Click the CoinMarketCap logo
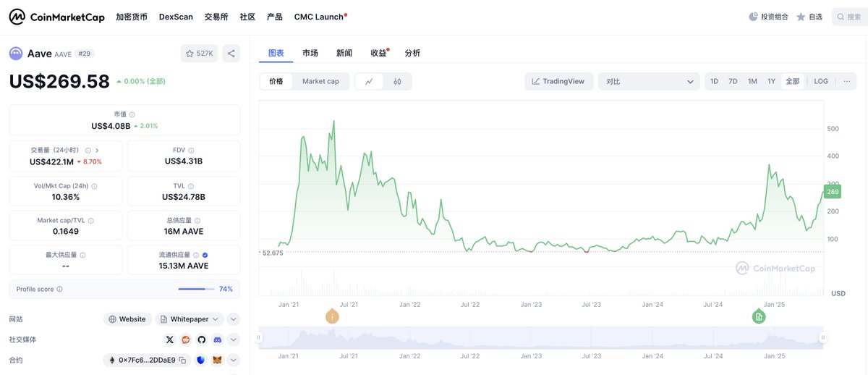The height and width of the screenshot is (375, 868). (56, 17)
